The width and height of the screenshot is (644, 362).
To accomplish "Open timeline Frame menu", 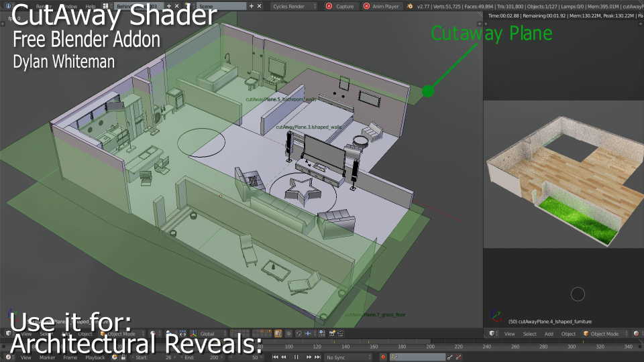I will [70, 358].
